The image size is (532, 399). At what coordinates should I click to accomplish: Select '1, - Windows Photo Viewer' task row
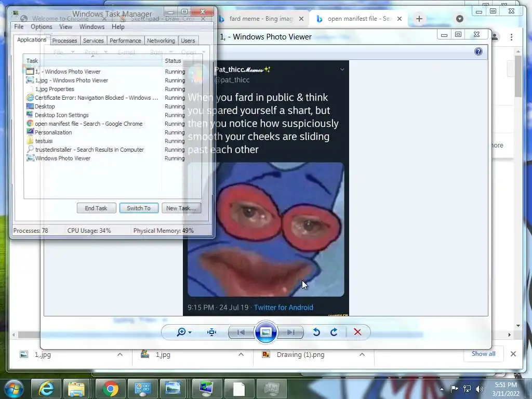(105, 72)
